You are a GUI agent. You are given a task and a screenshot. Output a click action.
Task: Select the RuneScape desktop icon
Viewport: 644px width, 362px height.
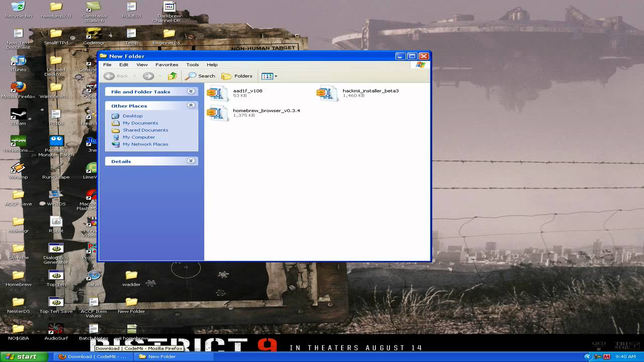coord(56,171)
